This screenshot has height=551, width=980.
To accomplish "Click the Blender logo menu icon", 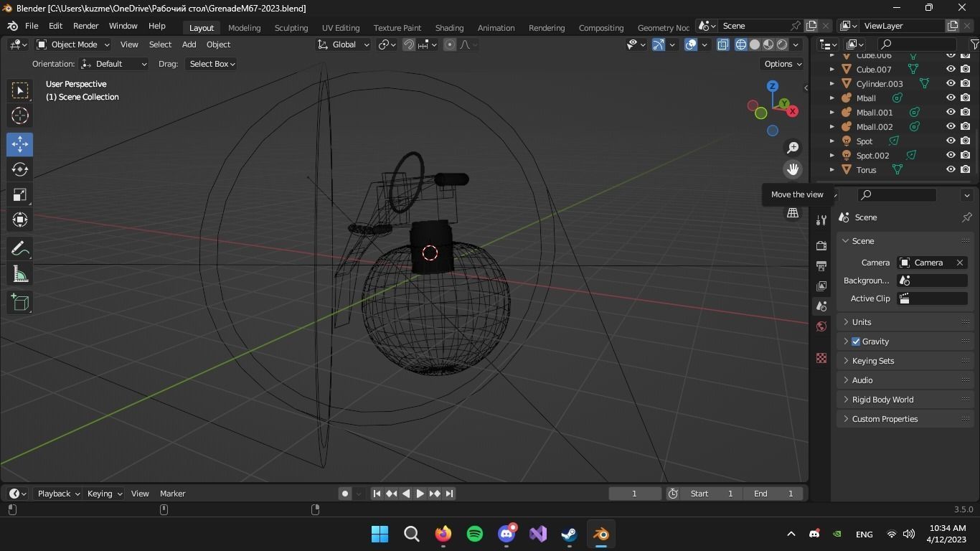I will (12, 26).
